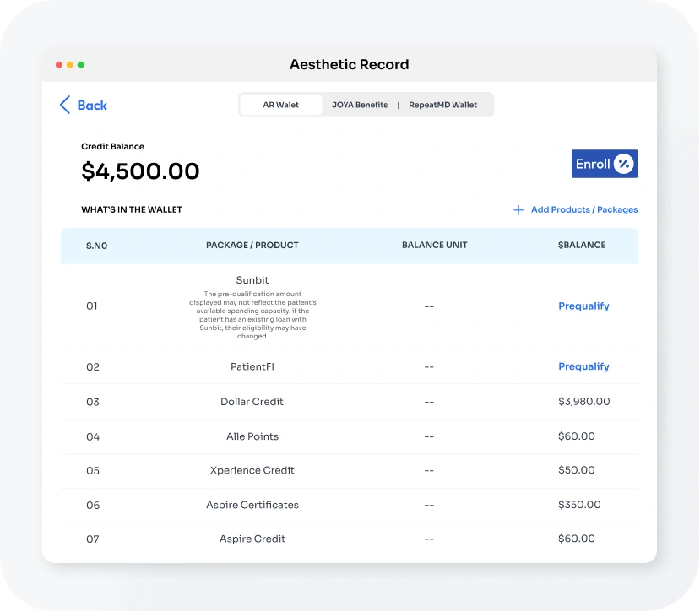
Task: Click the $BALANCE column header
Action: (x=582, y=246)
